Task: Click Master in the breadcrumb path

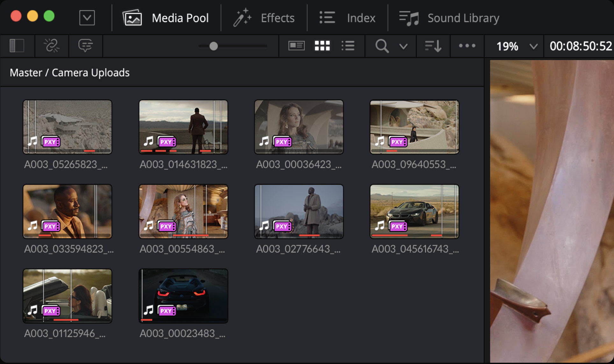Action: coord(26,73)
